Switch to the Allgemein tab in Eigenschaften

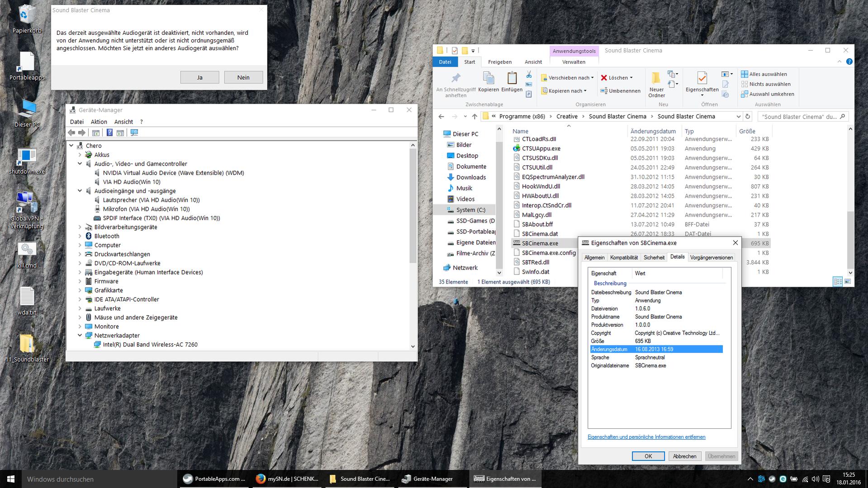point(594,257)
